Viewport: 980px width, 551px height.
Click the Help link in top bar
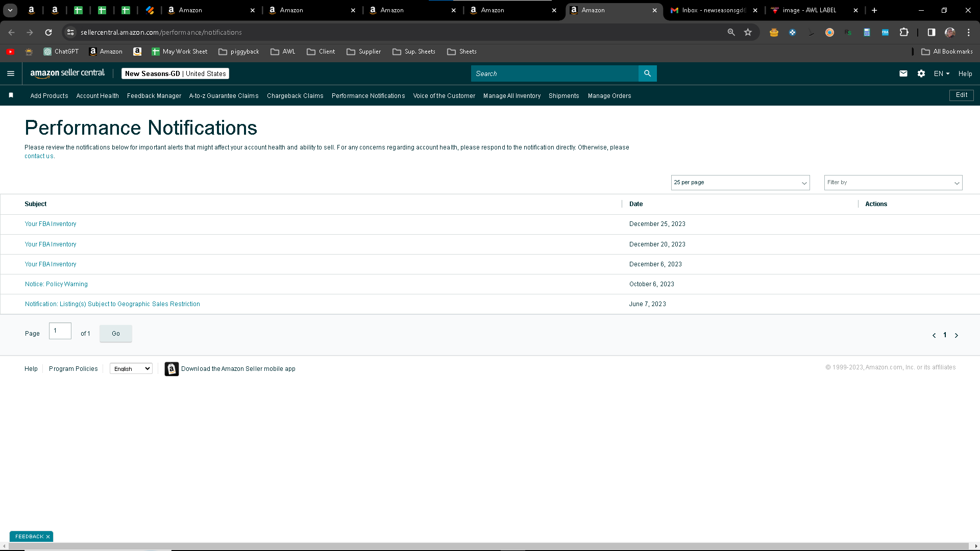point(965,73)
